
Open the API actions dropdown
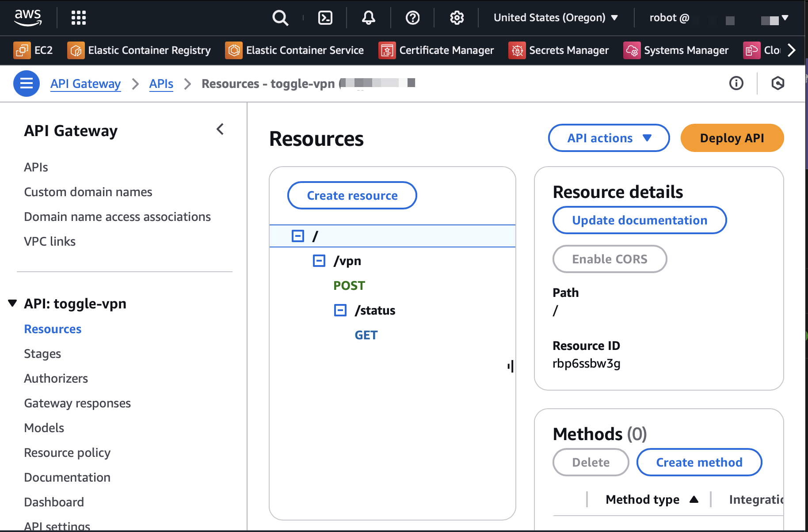609,138
